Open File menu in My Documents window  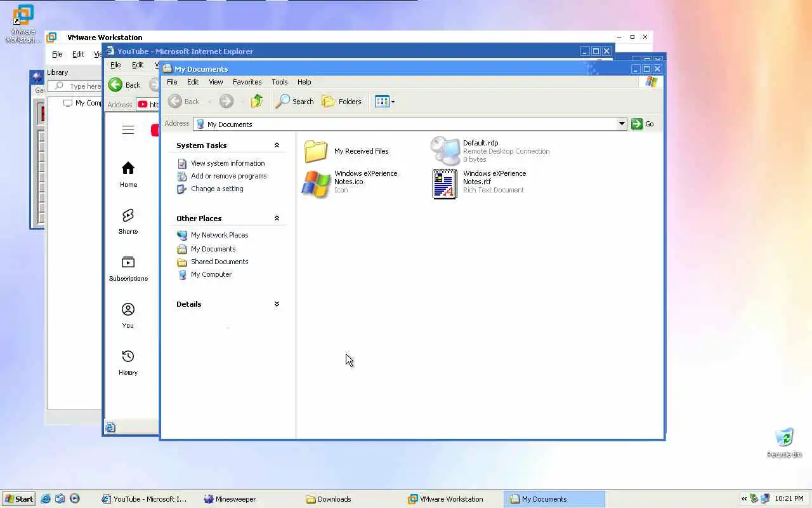(x=172, y=82)
